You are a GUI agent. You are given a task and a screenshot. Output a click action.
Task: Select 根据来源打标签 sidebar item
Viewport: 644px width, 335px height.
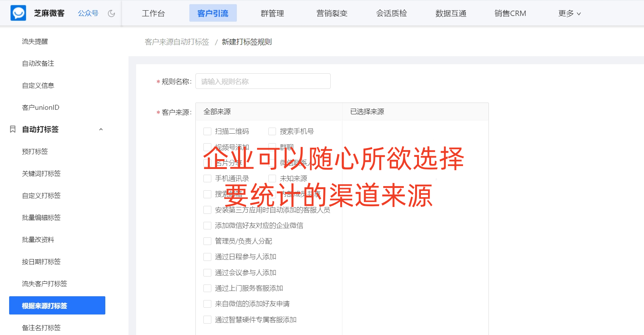(57, 305)
